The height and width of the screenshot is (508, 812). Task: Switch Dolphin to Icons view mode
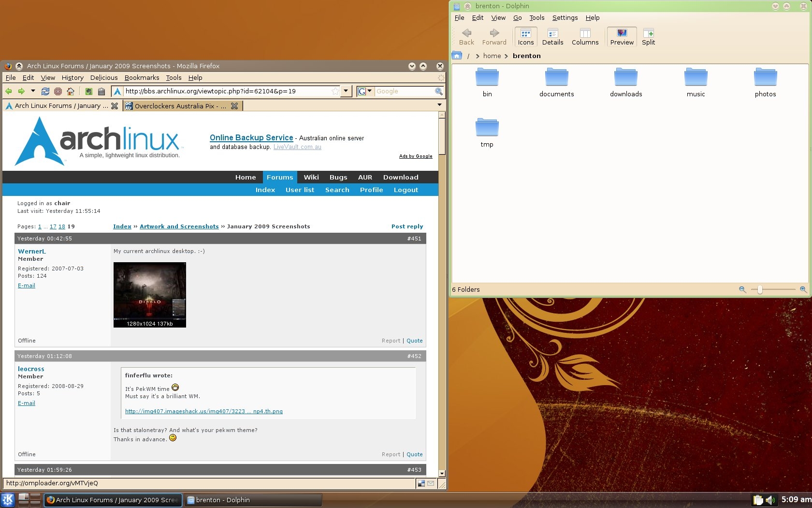coord(526,37)
